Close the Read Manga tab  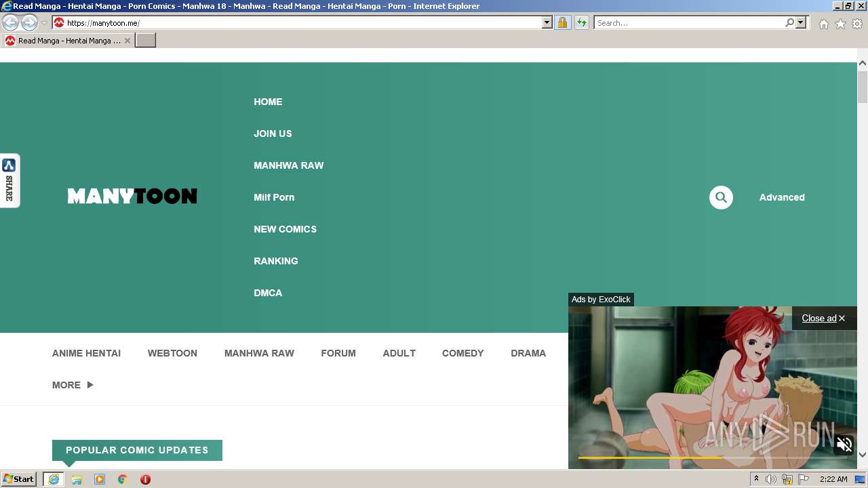pyautogui.click(x=127, y=41)
